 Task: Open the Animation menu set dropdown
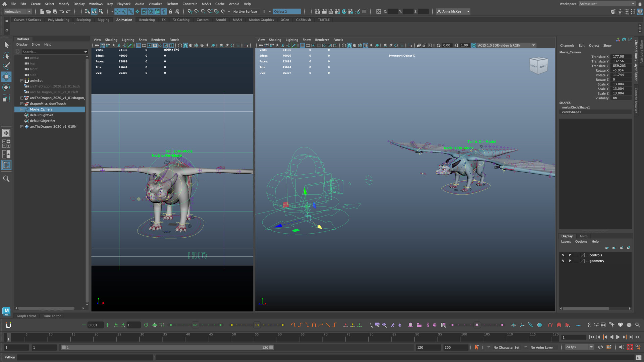[x=18, y=11]
